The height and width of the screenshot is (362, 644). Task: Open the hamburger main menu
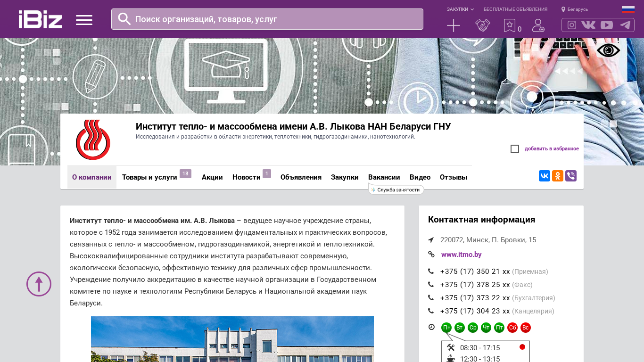click(84, 20)
